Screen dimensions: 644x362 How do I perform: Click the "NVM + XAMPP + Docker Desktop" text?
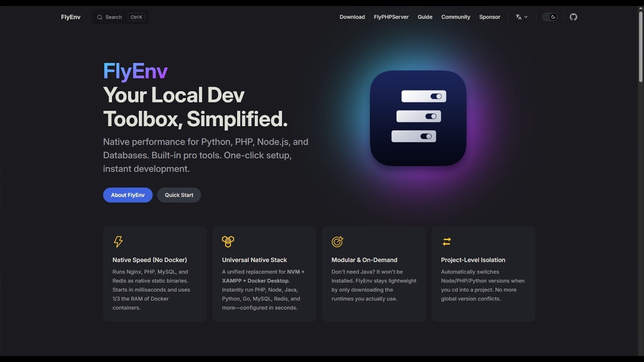[263, 276]
